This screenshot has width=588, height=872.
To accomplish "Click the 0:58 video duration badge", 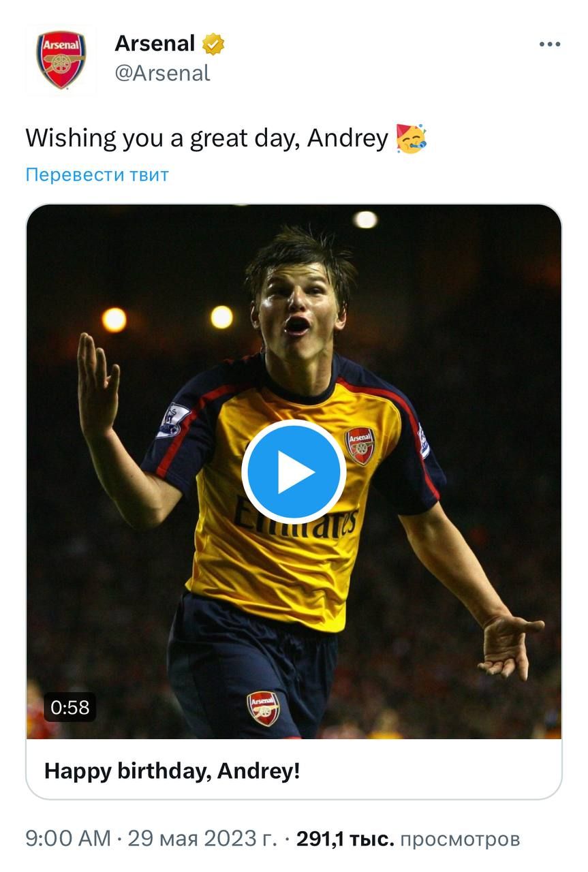I will tap(70, 708).
